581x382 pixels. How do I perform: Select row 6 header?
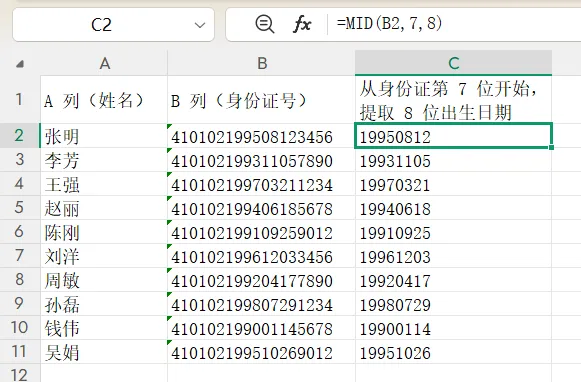20,232
